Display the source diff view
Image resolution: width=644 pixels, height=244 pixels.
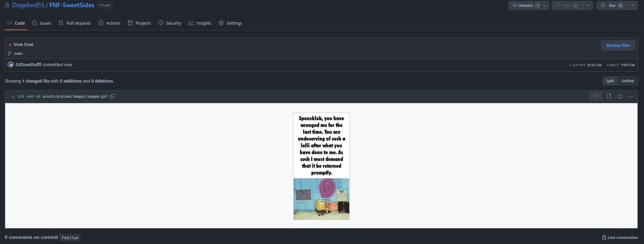(596, 97)
